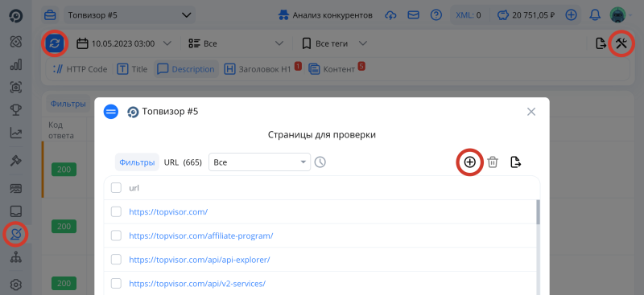This screenshot has width=644, height=295.
Task: Click the cloud upload icon
Action: pos(390,15)
